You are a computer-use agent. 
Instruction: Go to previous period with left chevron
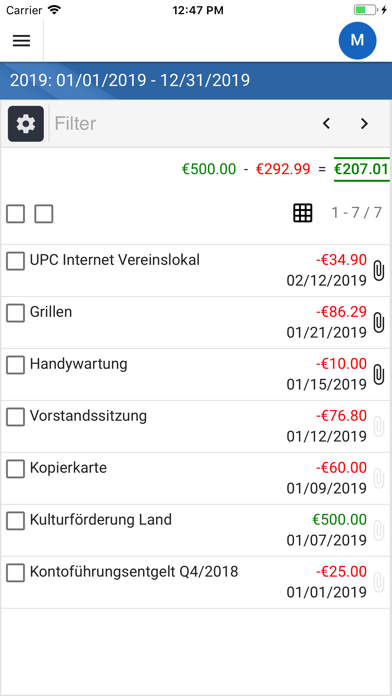[326, 123]
